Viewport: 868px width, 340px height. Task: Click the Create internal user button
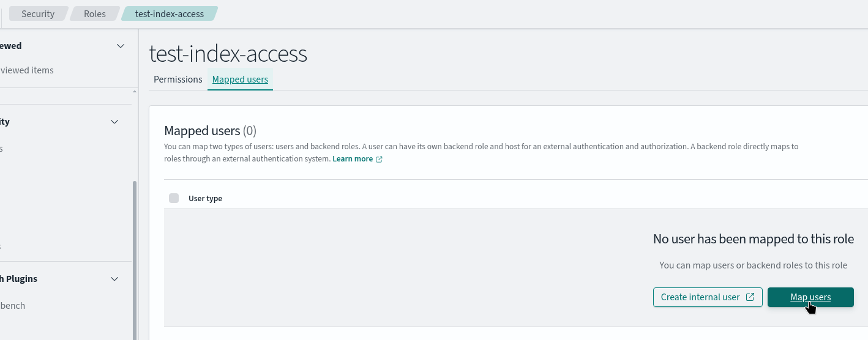(x=708, y=297)
